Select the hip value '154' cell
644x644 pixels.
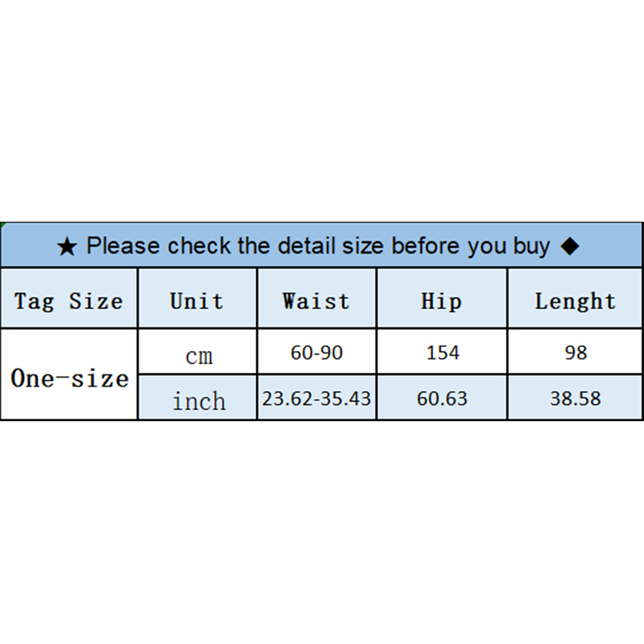(x=442, y=353)
